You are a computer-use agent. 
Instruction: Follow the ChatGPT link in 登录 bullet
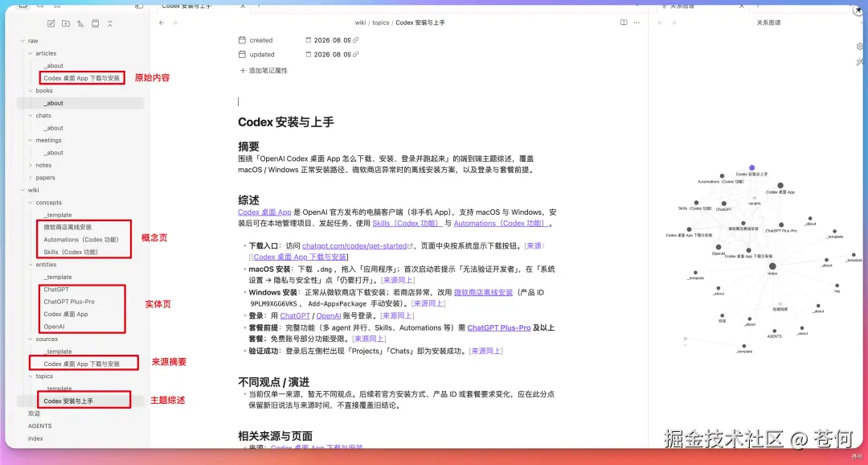(x=294, y=315)
